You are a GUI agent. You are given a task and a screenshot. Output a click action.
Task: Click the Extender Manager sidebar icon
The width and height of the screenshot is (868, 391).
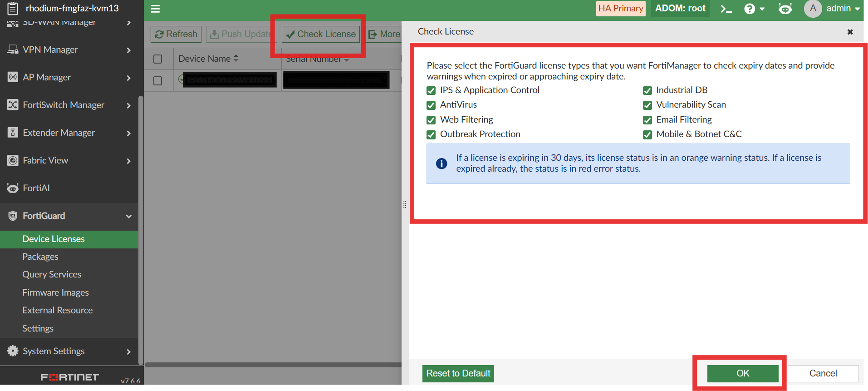coord(13,133)
